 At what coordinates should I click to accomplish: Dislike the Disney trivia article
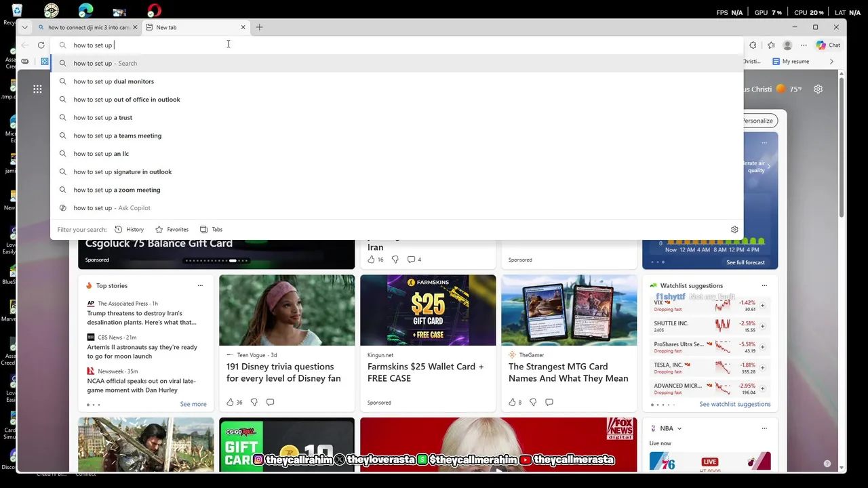[x=254, y=402]
